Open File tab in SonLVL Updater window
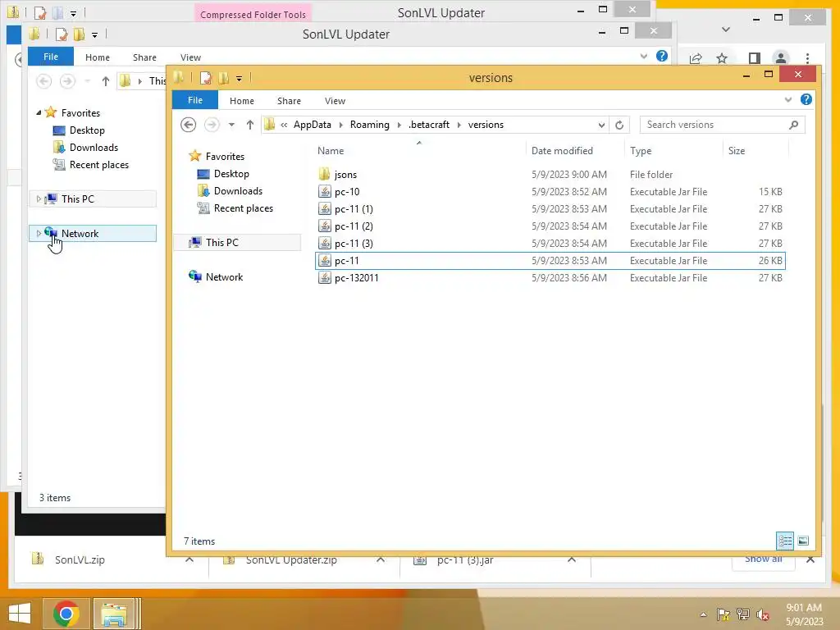 pyautogui.click(x=50, y=57)
